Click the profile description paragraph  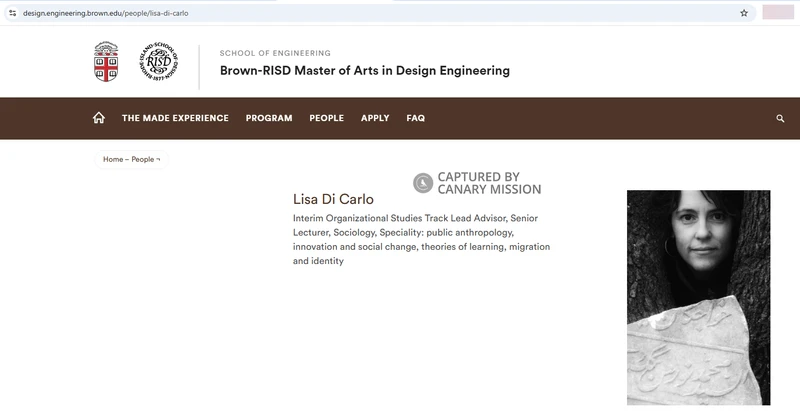point(421,240)
